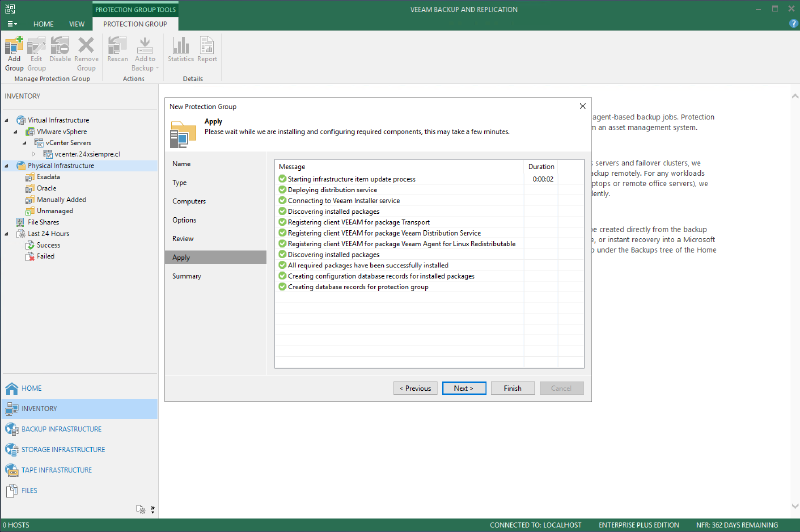Select File Shares in the tree
The image size is (800, 532).
coord(43,222)
